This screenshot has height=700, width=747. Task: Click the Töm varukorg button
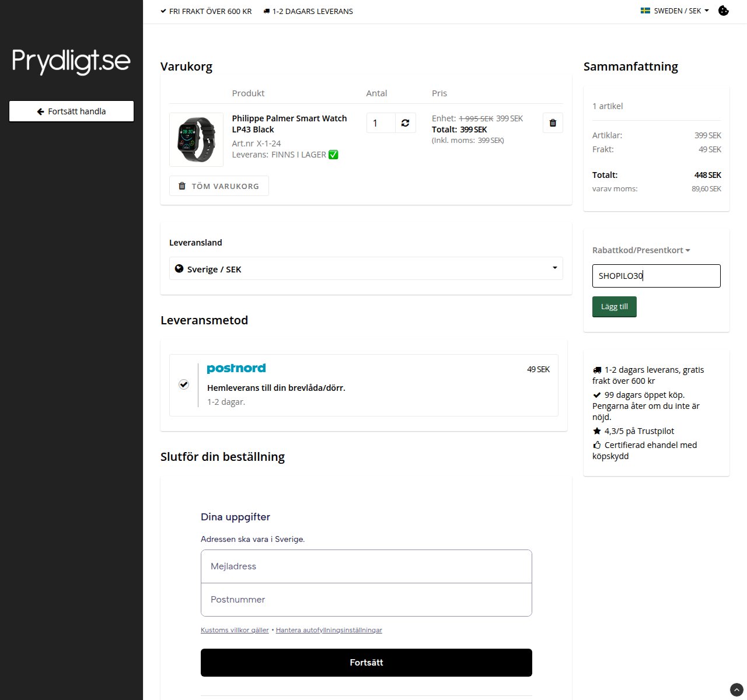pyautogui.click(x=219, y=186)
